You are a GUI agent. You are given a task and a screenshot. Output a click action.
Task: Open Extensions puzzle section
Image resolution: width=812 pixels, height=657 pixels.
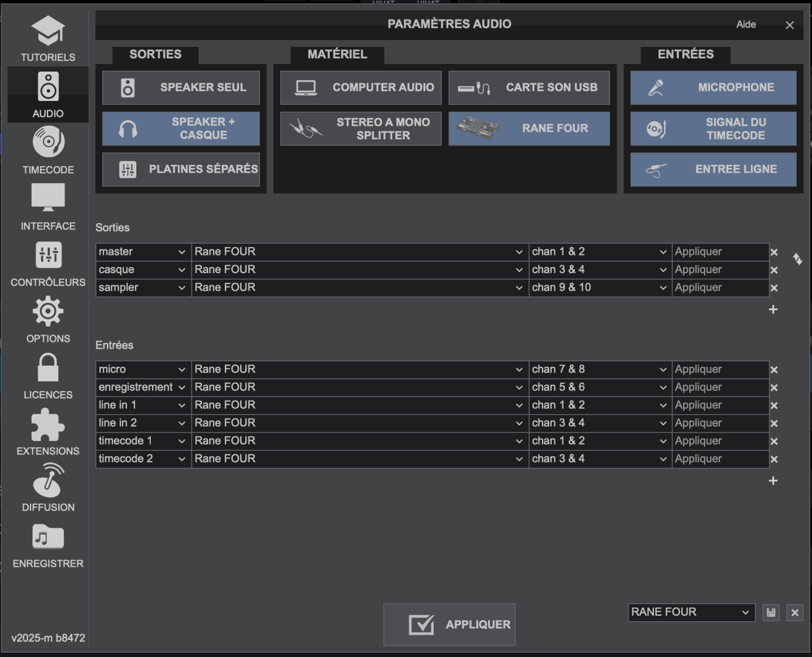[x=48, y=432]
